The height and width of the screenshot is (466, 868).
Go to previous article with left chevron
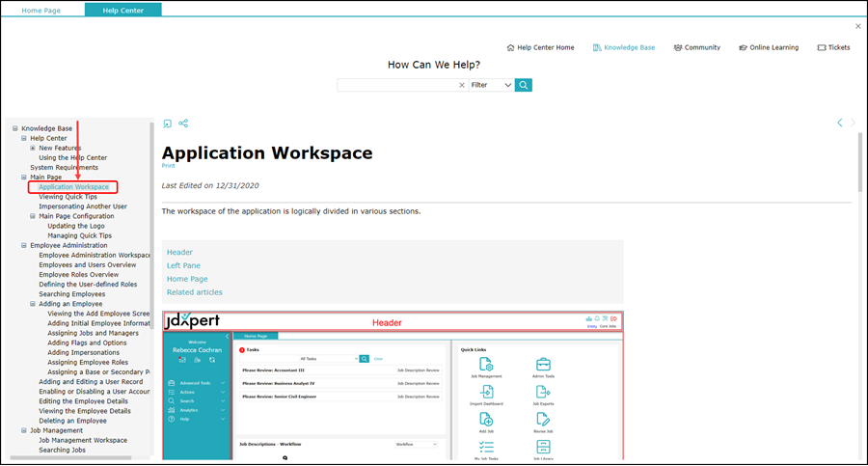click(x=839, y=123)
